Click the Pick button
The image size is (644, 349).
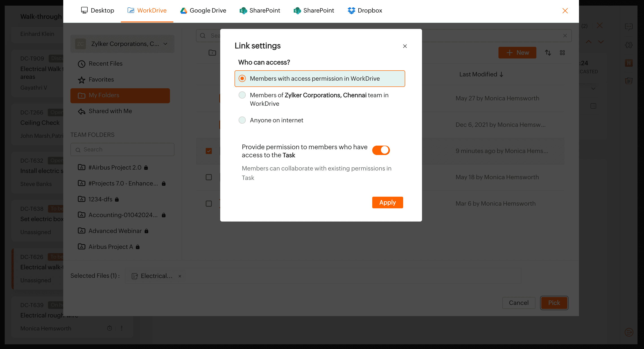point(554,303)
